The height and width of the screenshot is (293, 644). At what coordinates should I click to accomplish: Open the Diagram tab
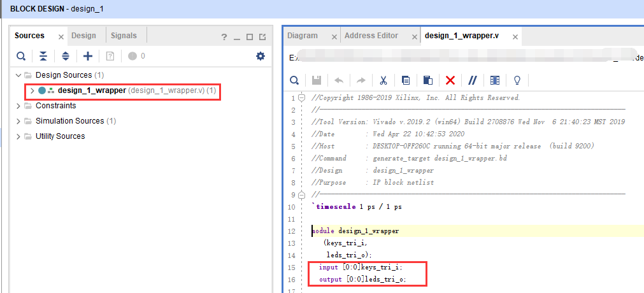(303, 35)
